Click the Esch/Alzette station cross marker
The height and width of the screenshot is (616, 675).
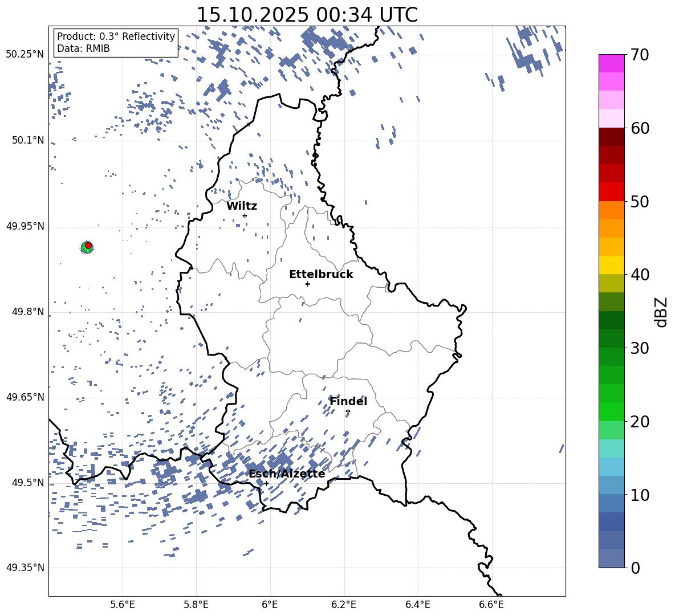pos(266,483)
